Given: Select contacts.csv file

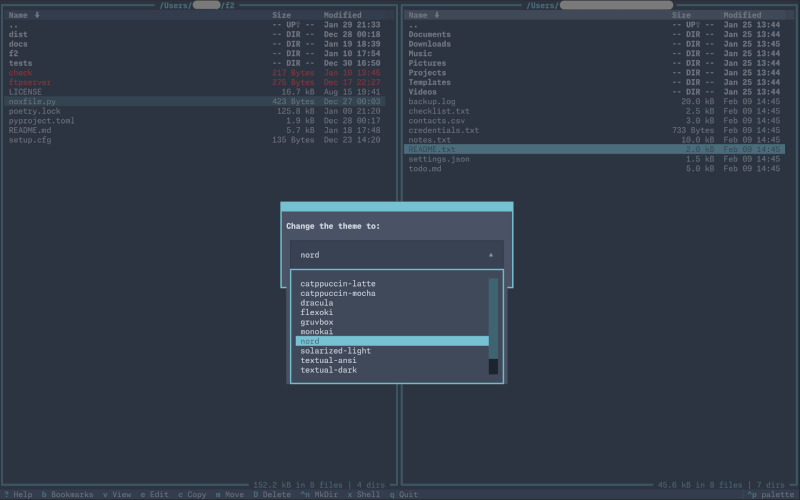Looking at the screenshot, I should click(594, 121).
